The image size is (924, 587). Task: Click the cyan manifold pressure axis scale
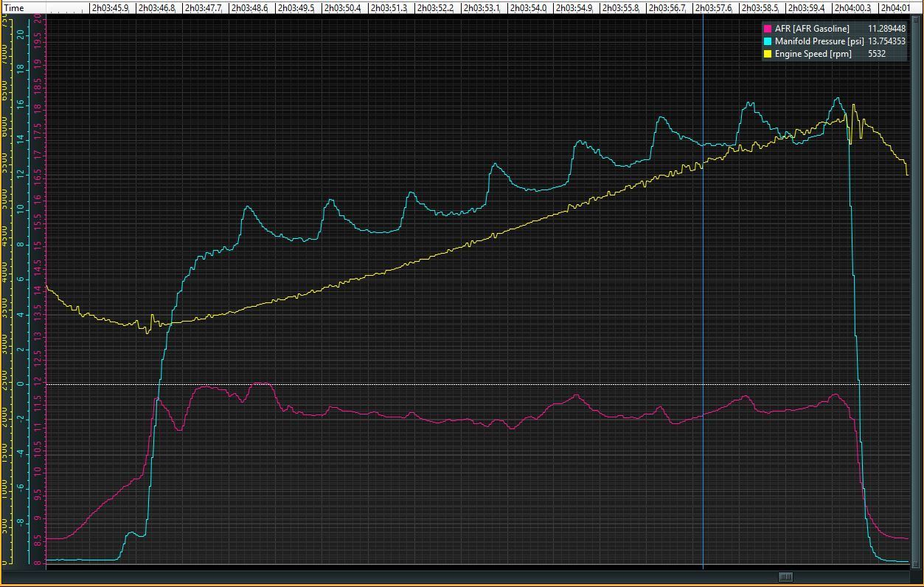(x=22, y=295)
